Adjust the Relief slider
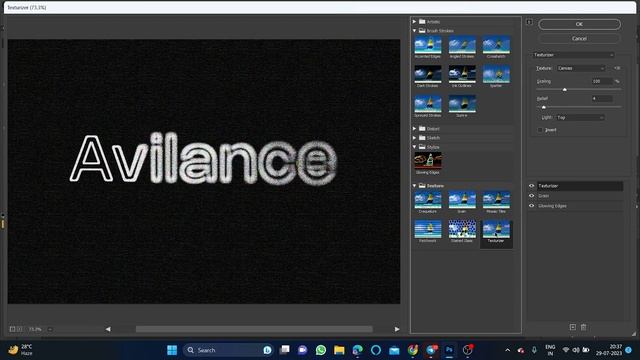Screen dimensions: 640x360 tap(544, 107)
